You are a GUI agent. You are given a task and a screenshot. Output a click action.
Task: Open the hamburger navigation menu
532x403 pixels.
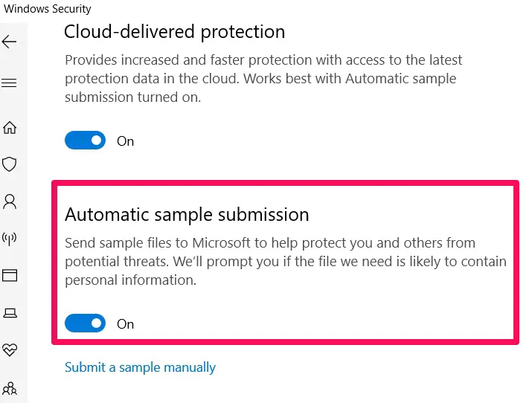10,83
